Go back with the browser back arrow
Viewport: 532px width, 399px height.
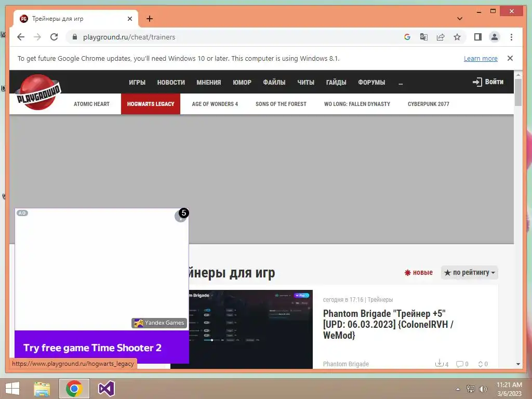point(21,37)
